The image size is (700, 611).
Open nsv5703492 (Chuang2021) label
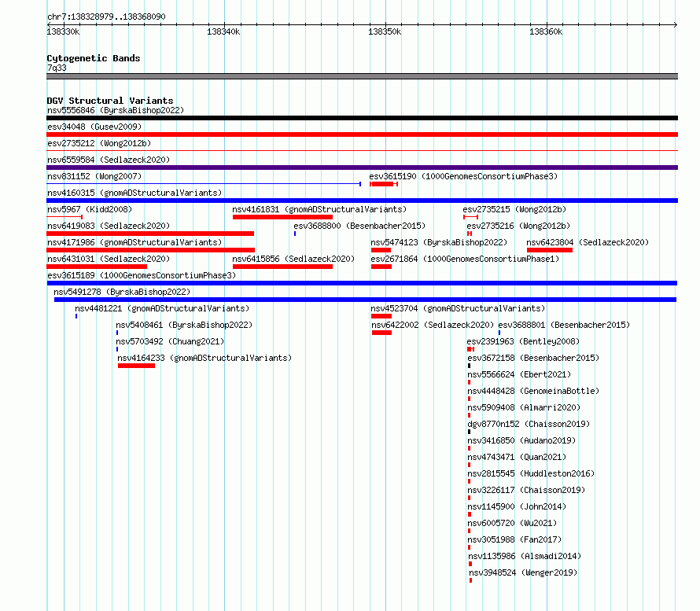(170, 341)
